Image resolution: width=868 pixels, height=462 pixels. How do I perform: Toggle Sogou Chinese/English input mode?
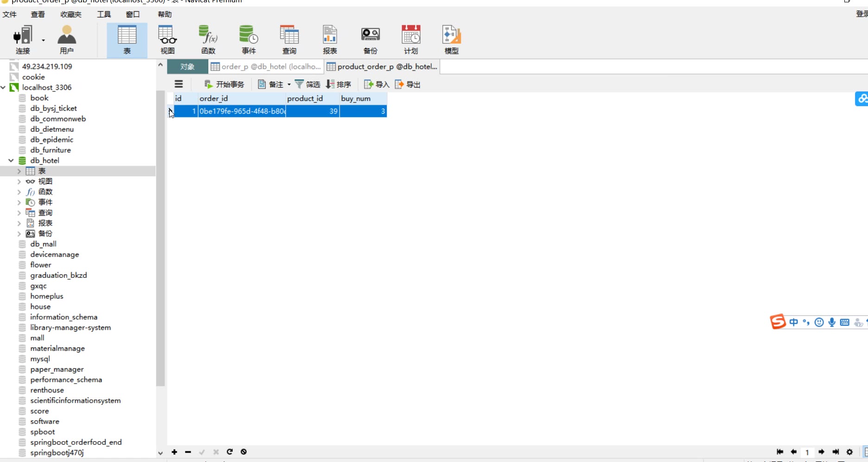pos(794,322)
